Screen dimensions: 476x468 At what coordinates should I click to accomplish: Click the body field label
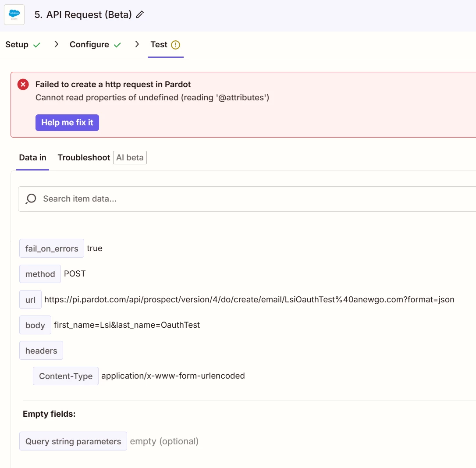tap(35, 325)
